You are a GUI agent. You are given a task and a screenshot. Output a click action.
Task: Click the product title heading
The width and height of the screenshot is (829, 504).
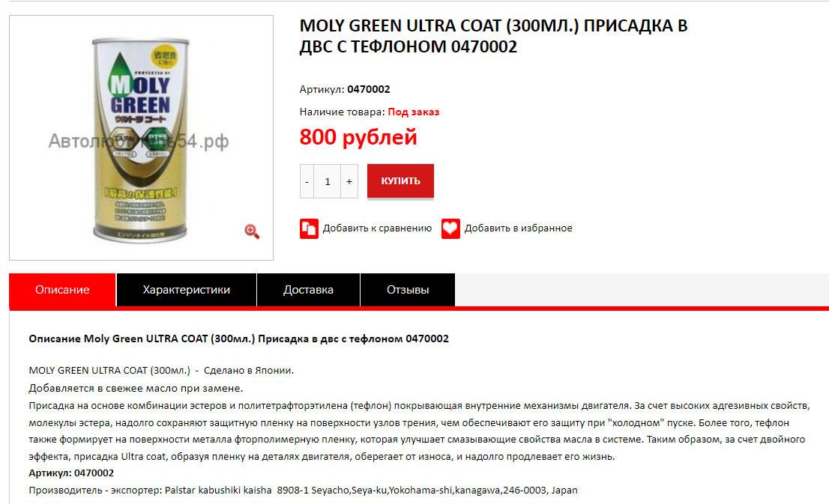point(493,36)
